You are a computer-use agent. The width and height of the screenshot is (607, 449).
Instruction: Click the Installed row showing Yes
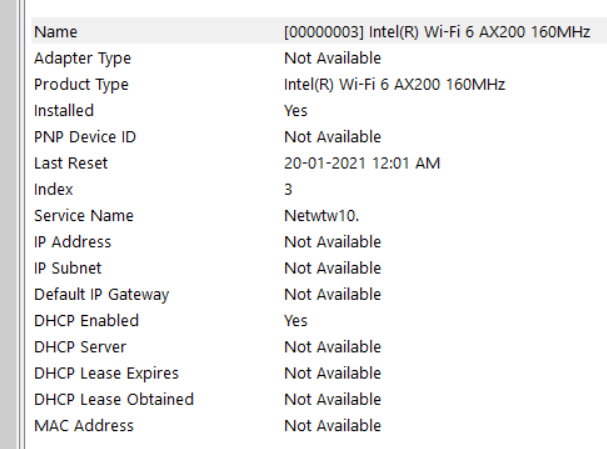click(319, 111)
